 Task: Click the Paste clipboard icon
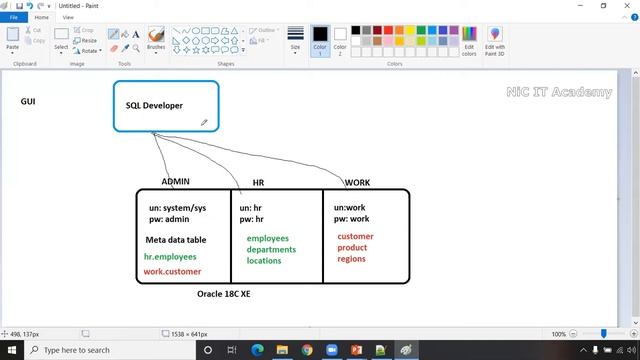13,34
